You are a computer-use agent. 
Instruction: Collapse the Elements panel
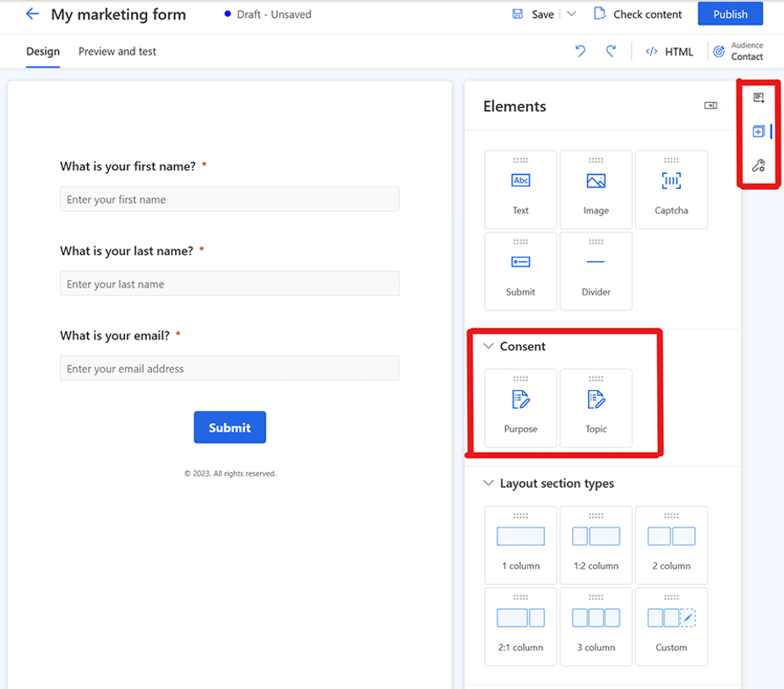pos(710,106)
